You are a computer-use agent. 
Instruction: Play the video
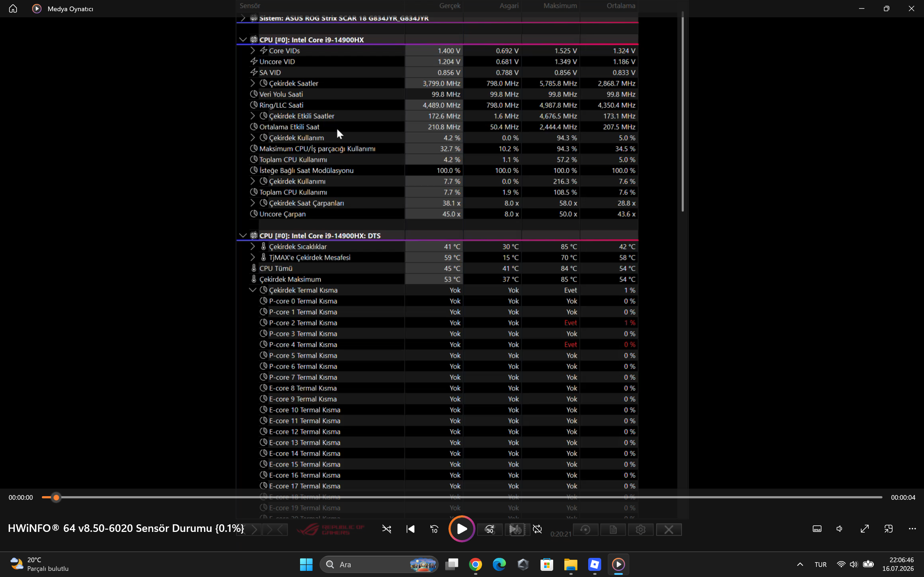coord(461,529)
